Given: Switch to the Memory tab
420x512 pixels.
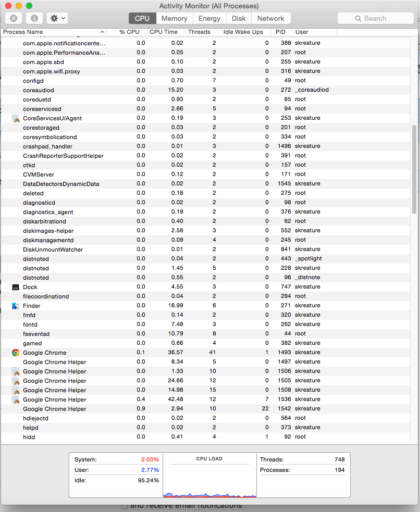Looking at the screenshot, I should pos(175,18).
